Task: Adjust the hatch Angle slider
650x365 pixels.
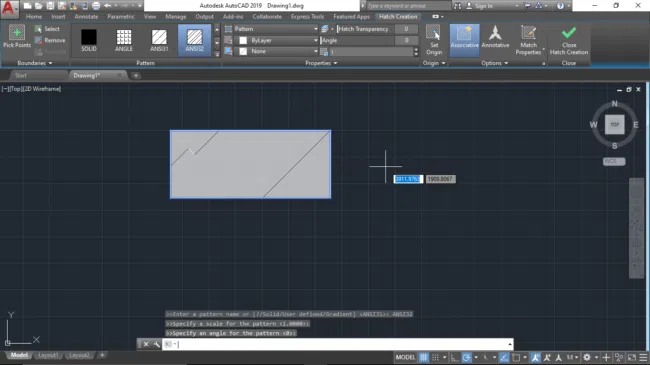Action: (357, 40)
